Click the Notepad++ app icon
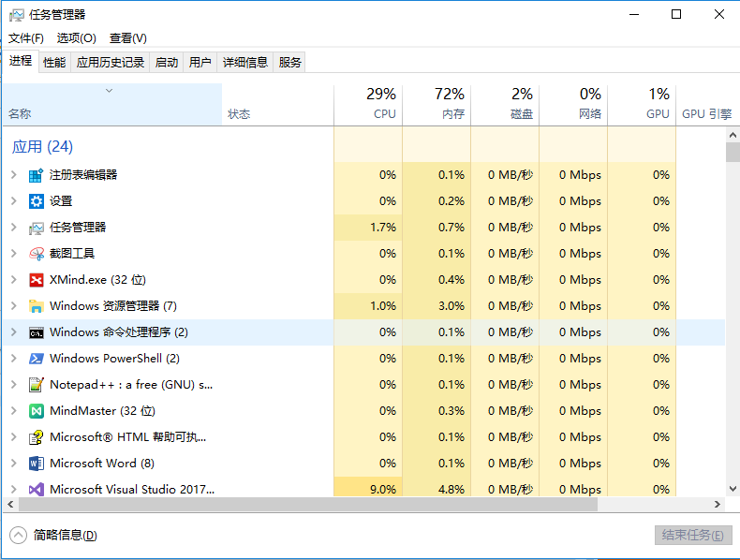Image resolution: width=740 pixels, height=560 pixels. [x=37, y=385]
